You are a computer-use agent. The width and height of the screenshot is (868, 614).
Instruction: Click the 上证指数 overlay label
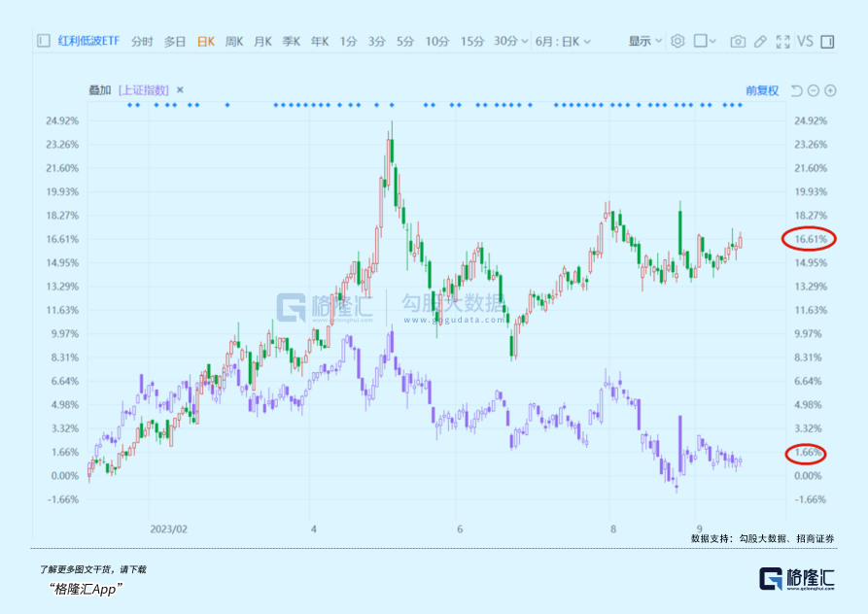[144, 89]
